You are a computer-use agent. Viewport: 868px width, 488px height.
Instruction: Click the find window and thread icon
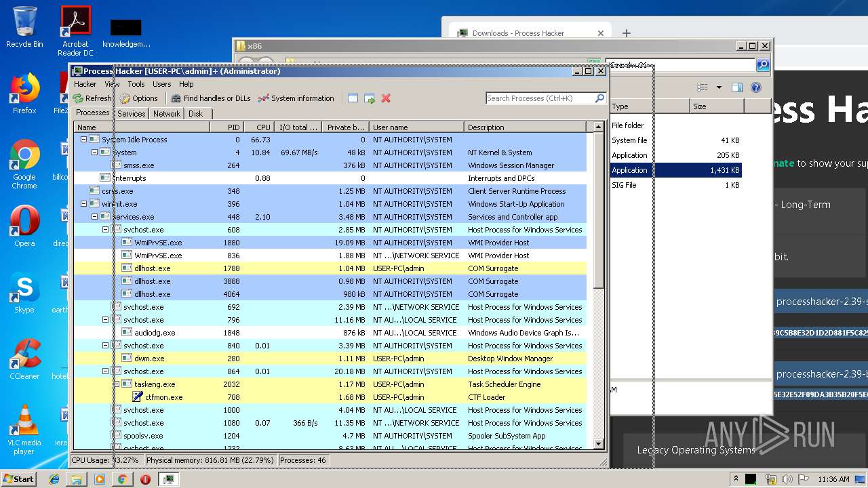[x=370, y=98]
